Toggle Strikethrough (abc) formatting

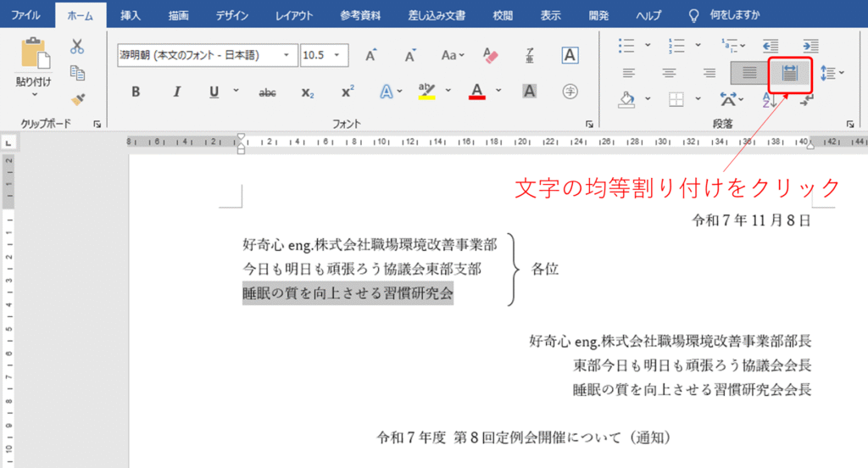(x=267, y=92)
